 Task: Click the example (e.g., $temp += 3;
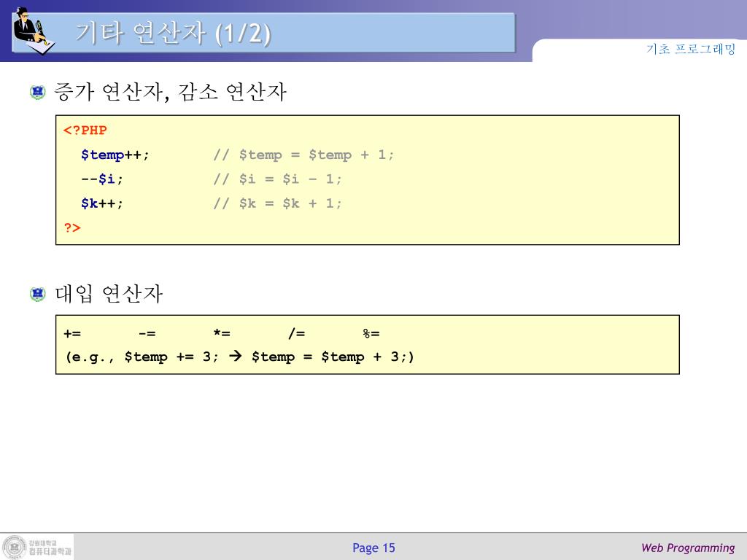142,357
